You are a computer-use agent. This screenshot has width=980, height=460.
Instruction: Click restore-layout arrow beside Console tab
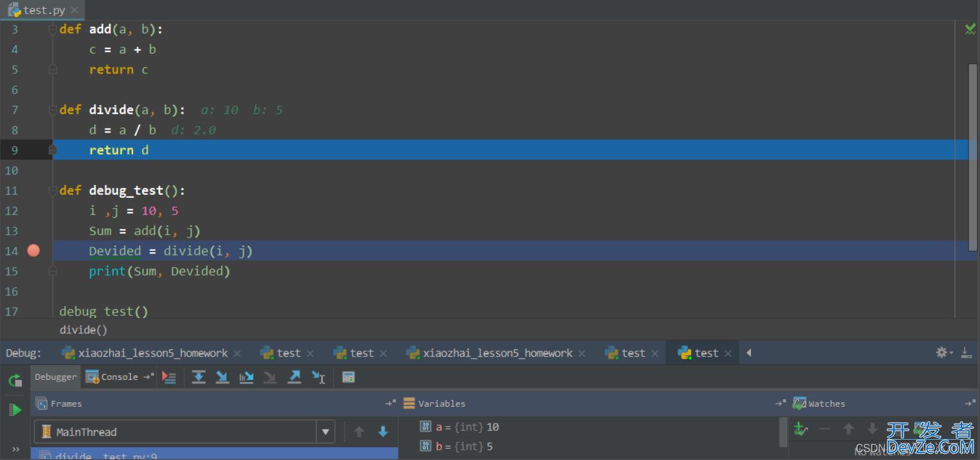149,376
